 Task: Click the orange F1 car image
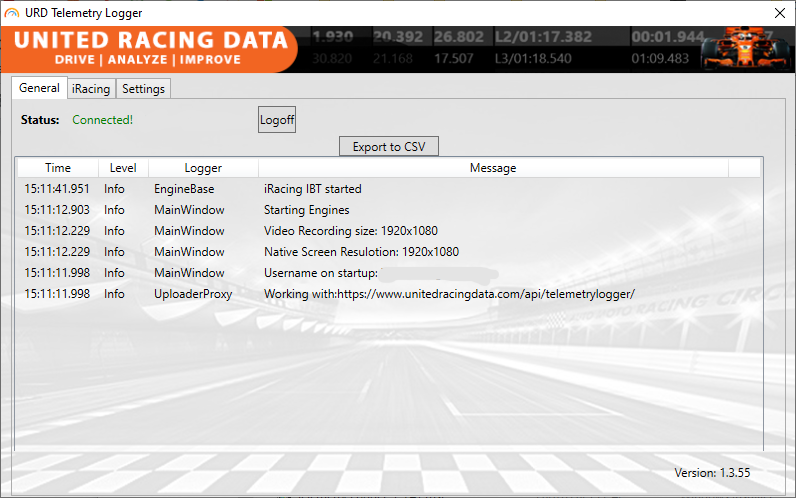coord(743,49)
